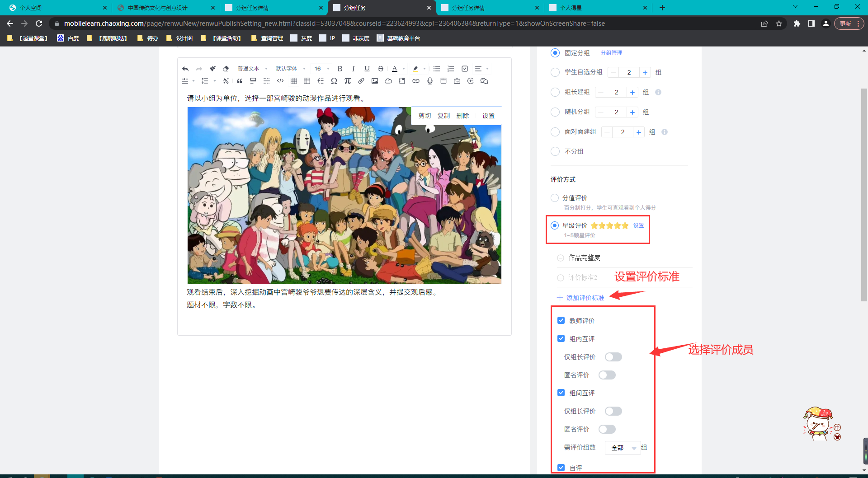Insert from cloud drive icon
This screenshot has height=478, width=868.
click(388, 81)
